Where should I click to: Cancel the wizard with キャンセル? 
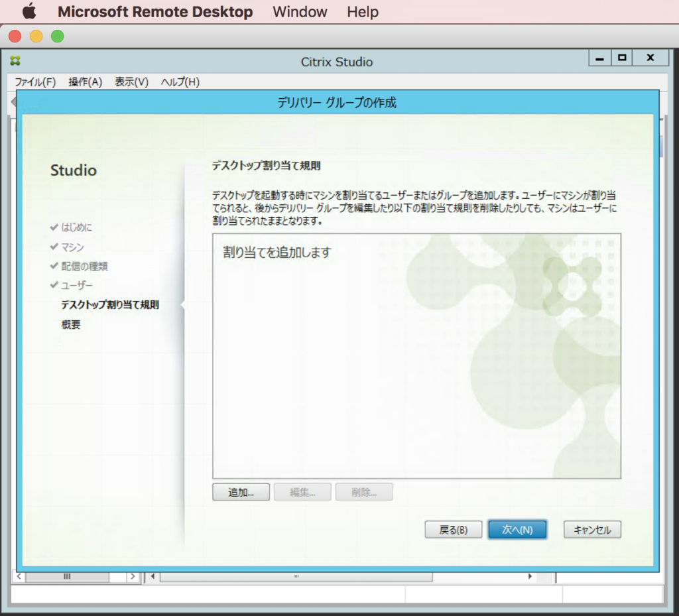tap(592, 530)
